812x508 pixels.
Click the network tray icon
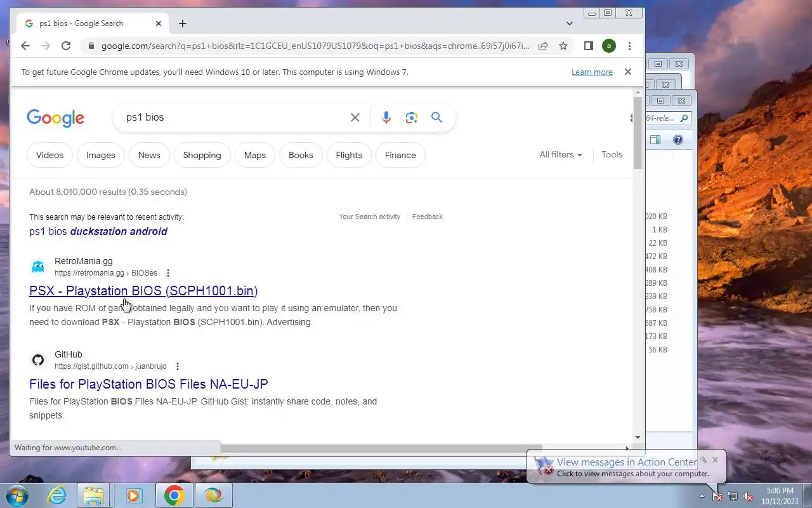click(x=733, y=496)
